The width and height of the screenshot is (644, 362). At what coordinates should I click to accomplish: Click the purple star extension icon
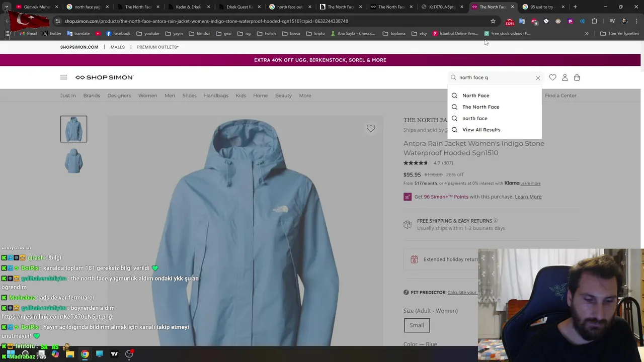tap(570, 21)
